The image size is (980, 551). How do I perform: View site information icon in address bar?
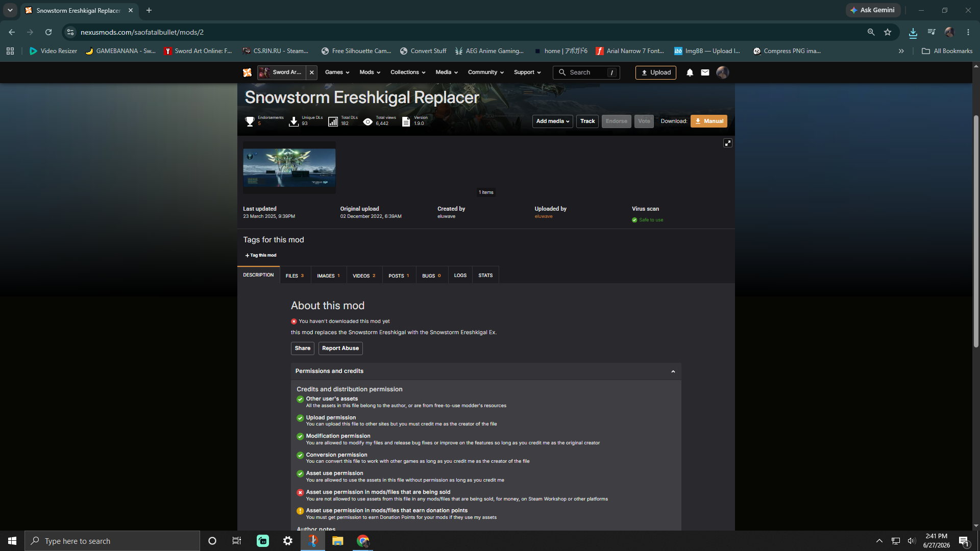tap(70, 32)
